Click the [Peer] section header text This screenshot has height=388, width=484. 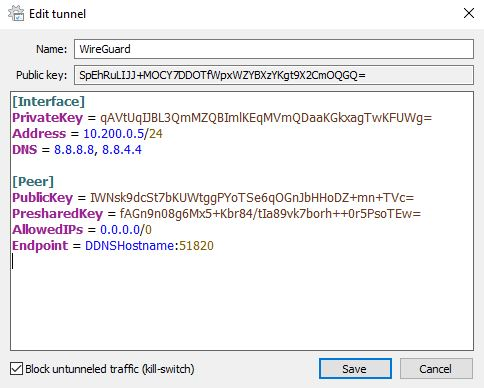pyautogui.click(x=33, y=182)
